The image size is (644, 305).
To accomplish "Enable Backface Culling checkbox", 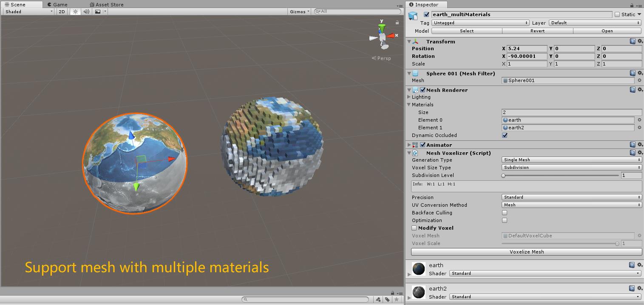I will pyautogui.click(x=505, y=213).
